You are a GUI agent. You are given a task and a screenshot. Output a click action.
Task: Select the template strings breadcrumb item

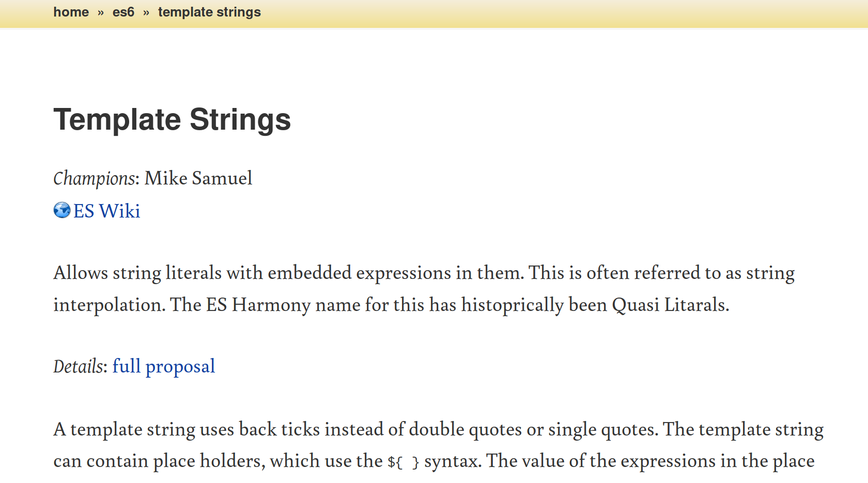(x=209, y=12)
